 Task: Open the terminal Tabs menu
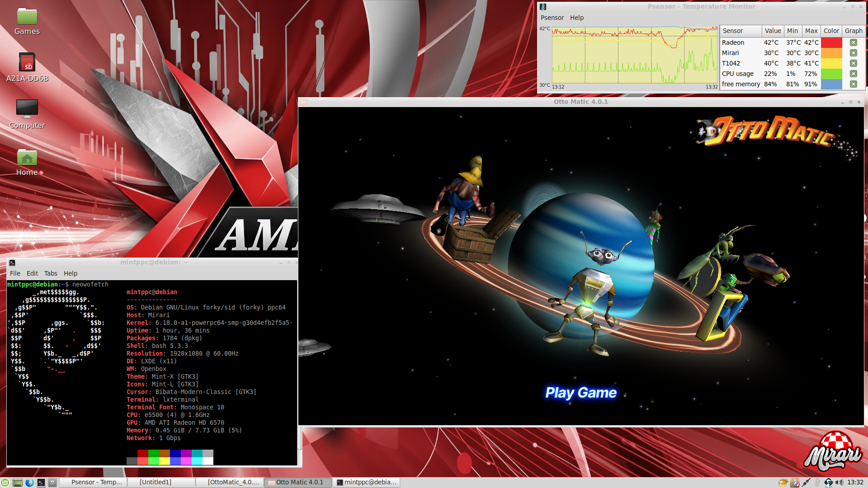[x=51, y=273]
